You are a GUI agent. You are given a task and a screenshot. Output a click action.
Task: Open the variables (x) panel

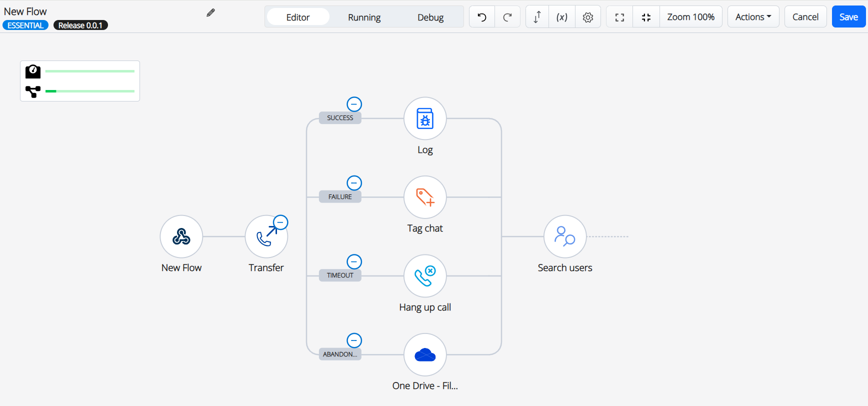[x=562, y=17]
